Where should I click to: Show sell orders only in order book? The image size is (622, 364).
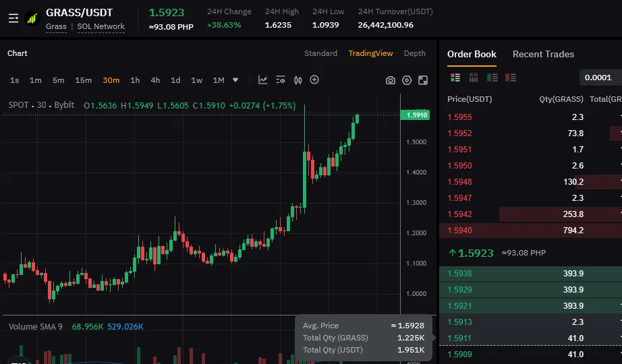coord(511,78)
